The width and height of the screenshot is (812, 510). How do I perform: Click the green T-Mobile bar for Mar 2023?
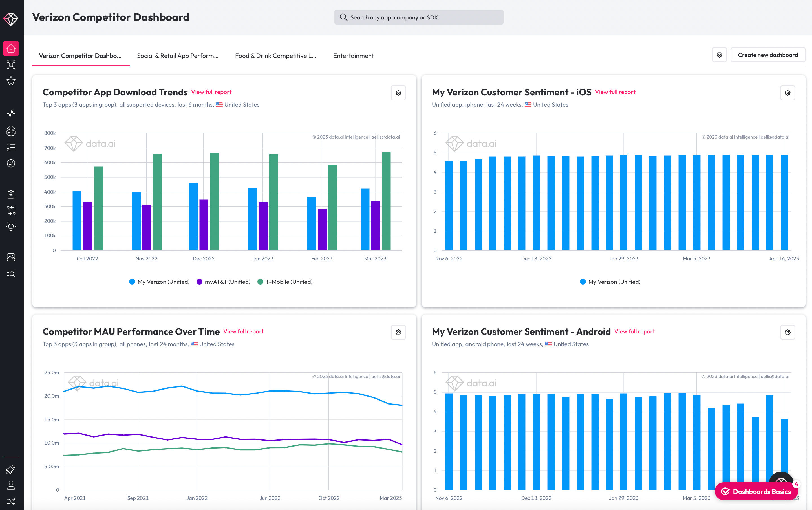386,201
